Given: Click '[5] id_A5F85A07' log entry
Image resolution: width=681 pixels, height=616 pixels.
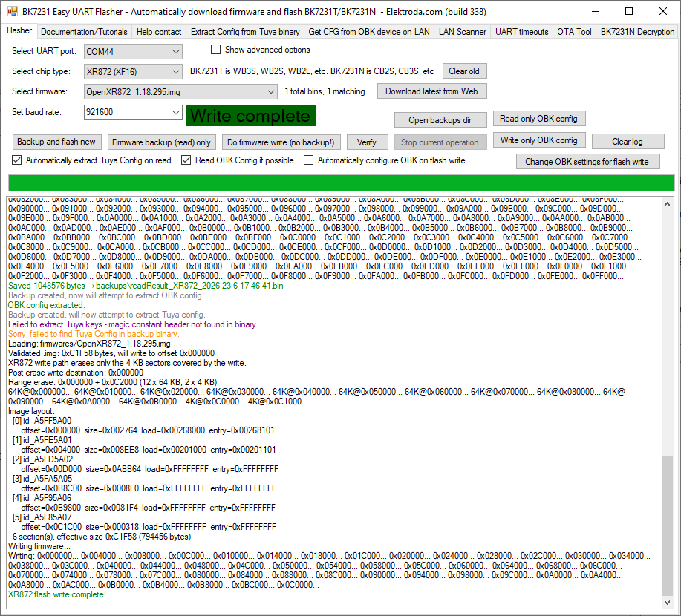Looking at the screenshot, I should (x=42, y=517).
